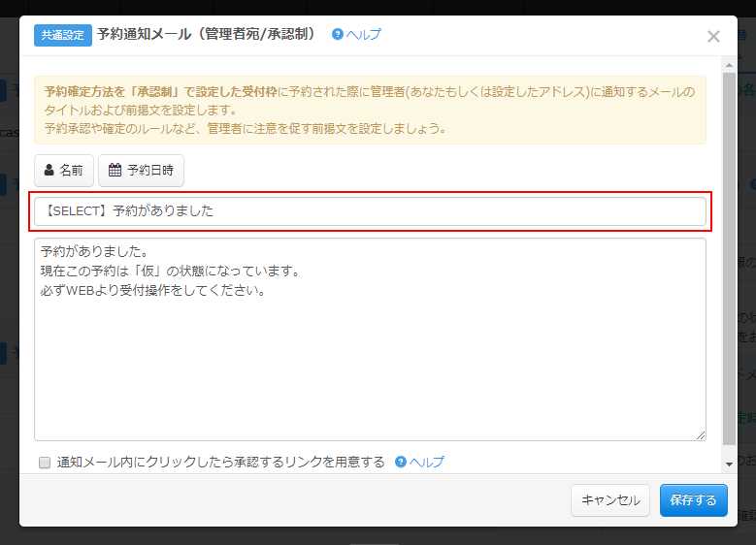Viewport: 756px width, 545px height.
Task: Click the scrollbar up arrow in the dialog
Action: click(x=729, y=65)
